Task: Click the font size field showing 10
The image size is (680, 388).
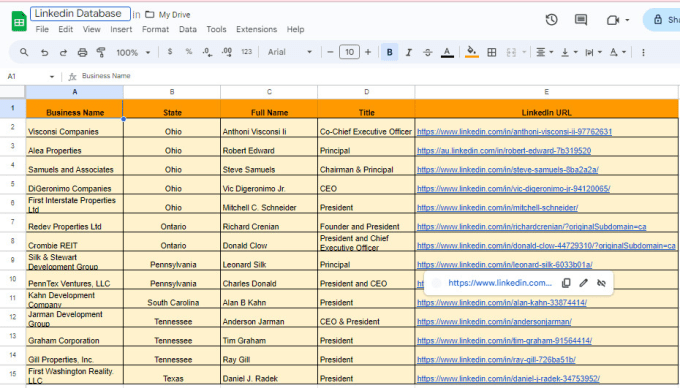Action: coord(349,52)
